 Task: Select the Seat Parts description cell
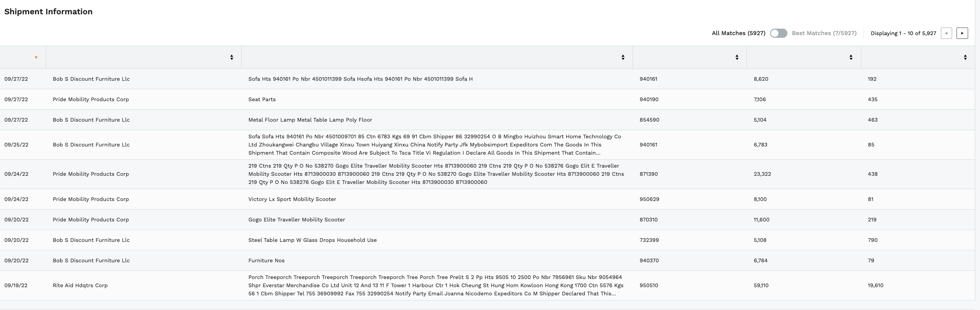click(262, 99)
